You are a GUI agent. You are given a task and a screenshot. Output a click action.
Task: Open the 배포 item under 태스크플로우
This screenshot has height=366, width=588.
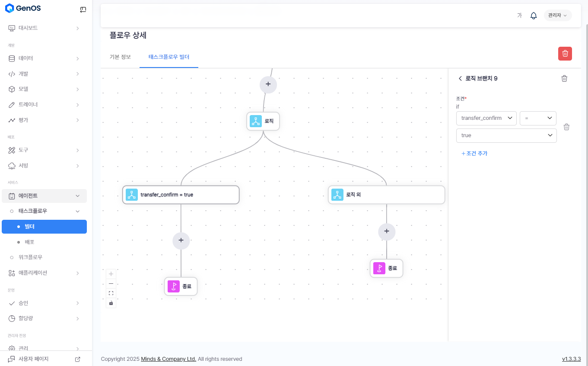click(x=29, y=242)
